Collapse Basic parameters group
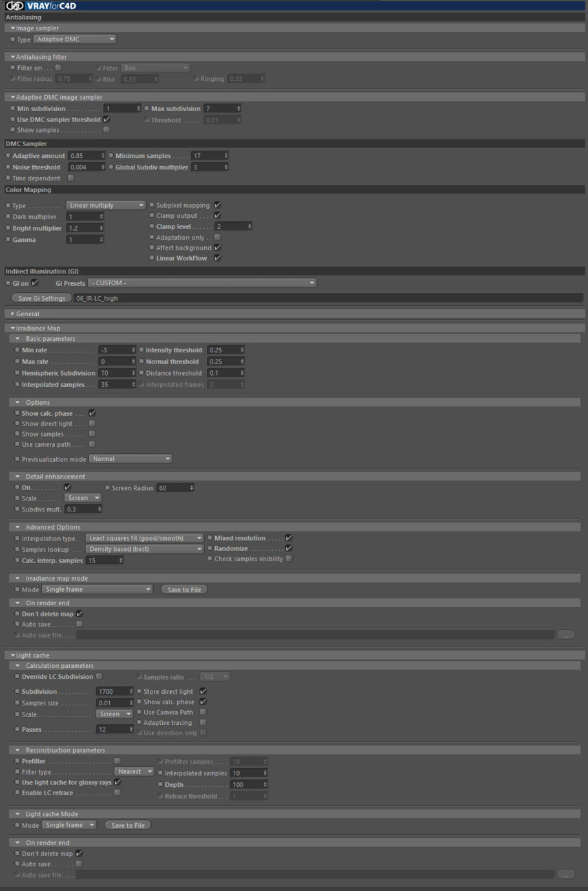 tap(17, 339)
